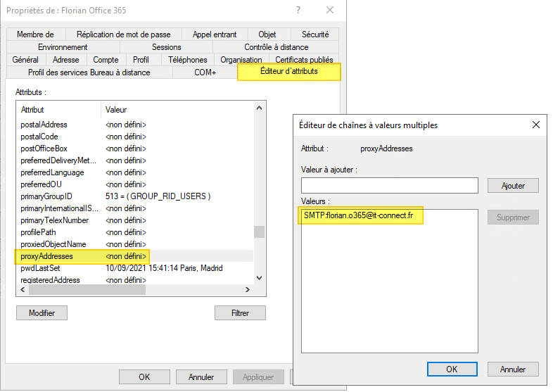This screenshot has height=392, width=553.
Task: Click Annuler in the multi-value editor dialog
Action: coord(513,369)
